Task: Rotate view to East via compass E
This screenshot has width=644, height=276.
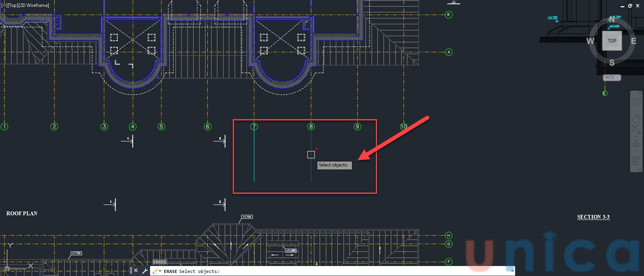Action: pyautogui.click(x=633, y=41)
